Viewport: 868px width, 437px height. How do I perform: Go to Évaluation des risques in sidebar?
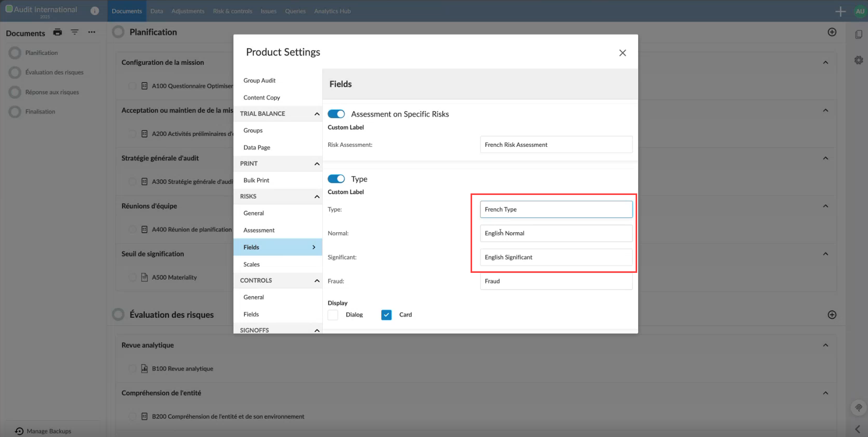(x=54, y=72)
